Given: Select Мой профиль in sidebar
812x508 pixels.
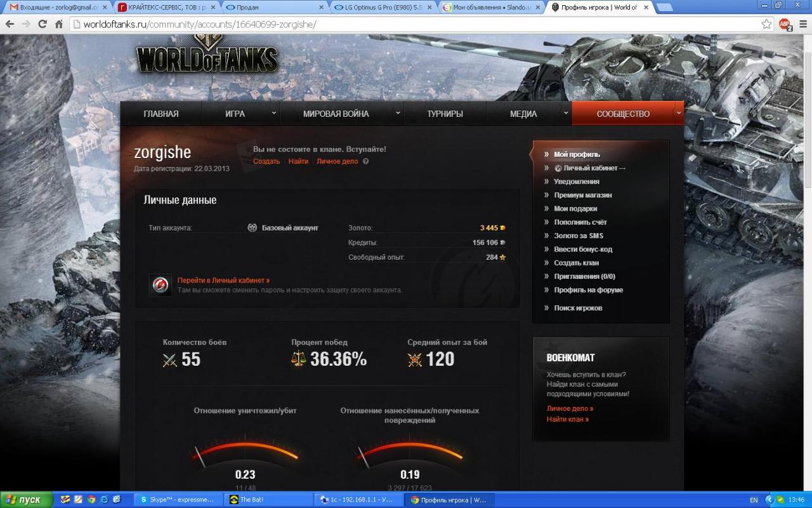Looking at the screenshot, I should click(x=577, y=154).
